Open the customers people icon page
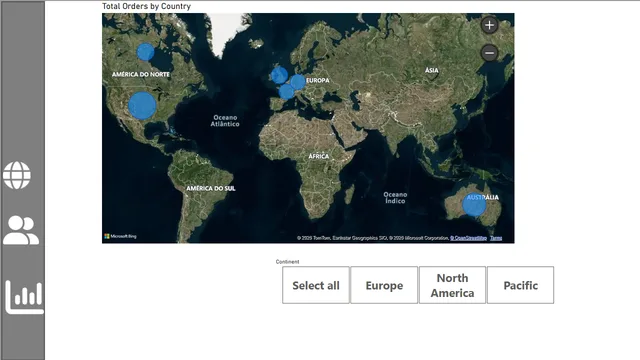 [21, 230]
